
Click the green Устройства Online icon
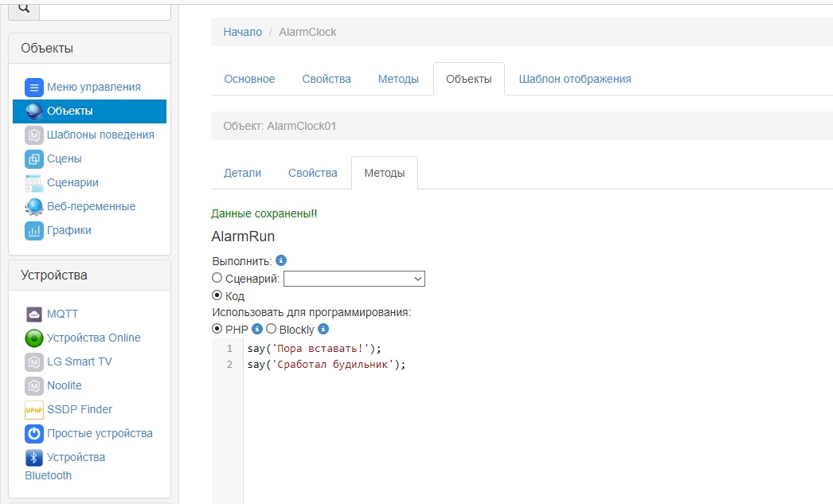33,338
